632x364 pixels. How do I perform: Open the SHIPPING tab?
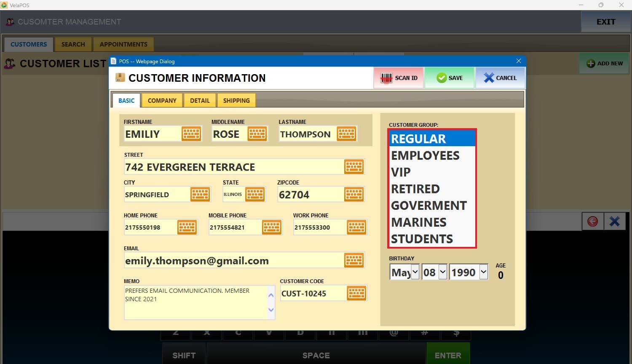tap(236, 101)
